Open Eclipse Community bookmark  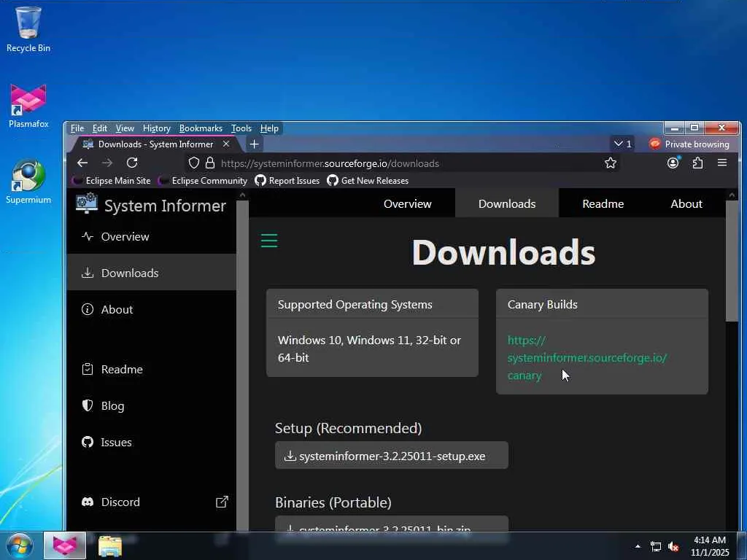click(x=203, y=181)
